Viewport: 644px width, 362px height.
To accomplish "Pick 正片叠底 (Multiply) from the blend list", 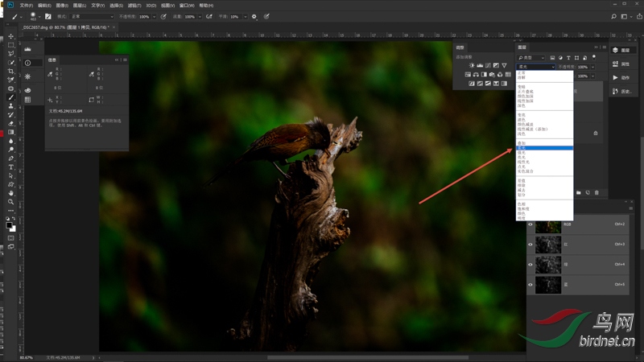I will click(525, 91).
